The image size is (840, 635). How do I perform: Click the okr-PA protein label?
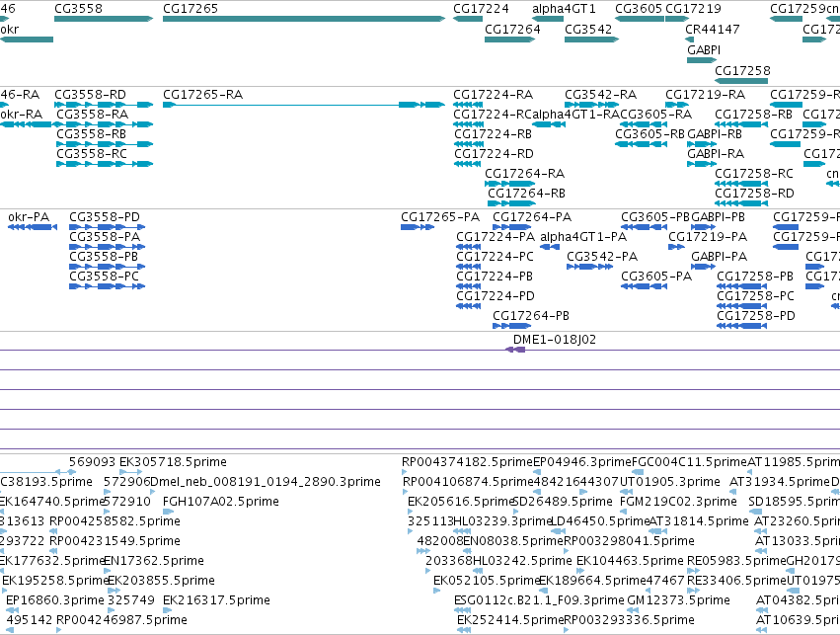pyautogui.click(x=29, y=217)
